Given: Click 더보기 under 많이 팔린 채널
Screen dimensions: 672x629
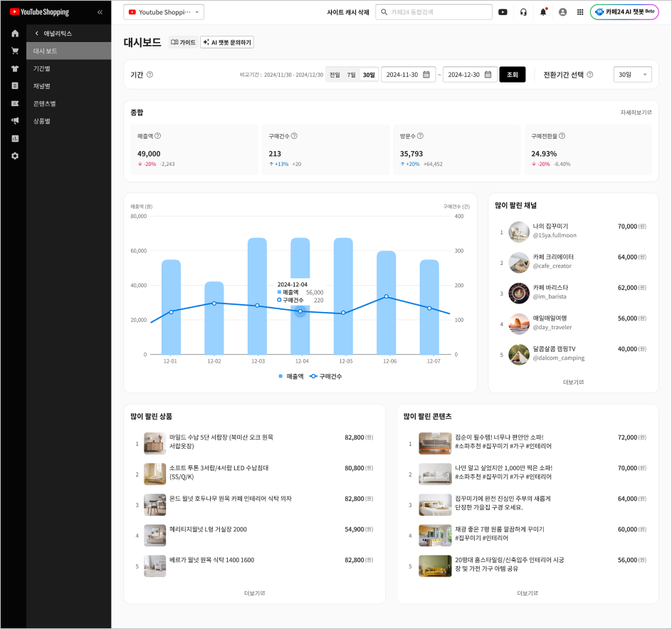Looking at the screenshot, I should coord(573,382).
